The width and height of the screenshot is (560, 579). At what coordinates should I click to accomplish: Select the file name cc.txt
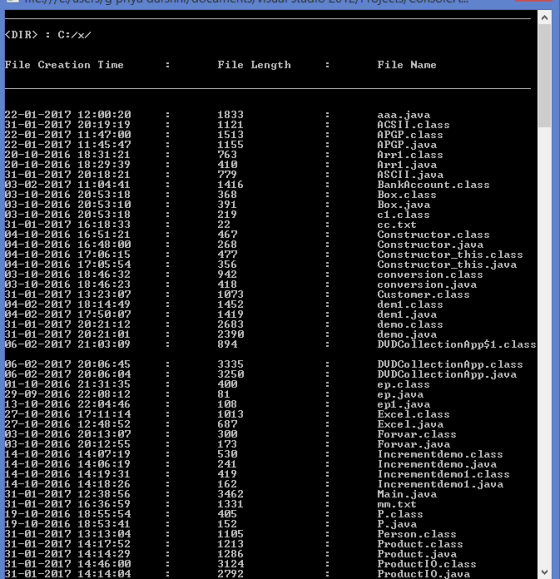pyautogui.click(x=397, y=225)
